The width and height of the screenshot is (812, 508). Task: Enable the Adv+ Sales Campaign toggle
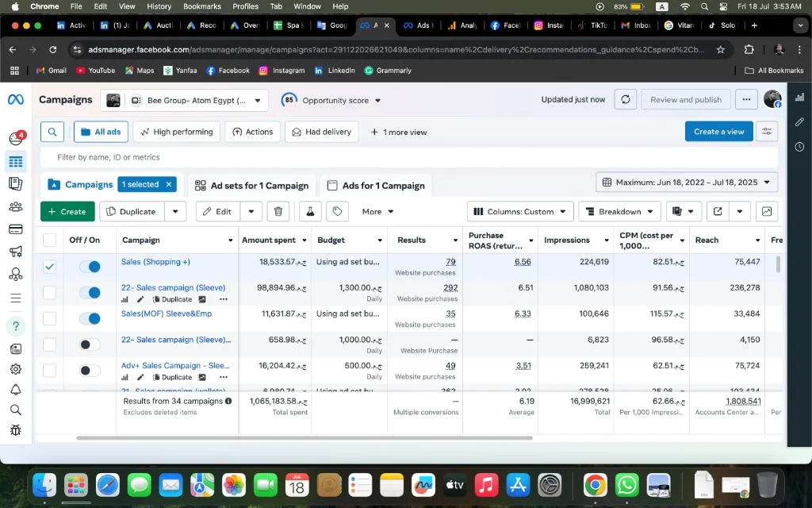[x=90, y=370]
